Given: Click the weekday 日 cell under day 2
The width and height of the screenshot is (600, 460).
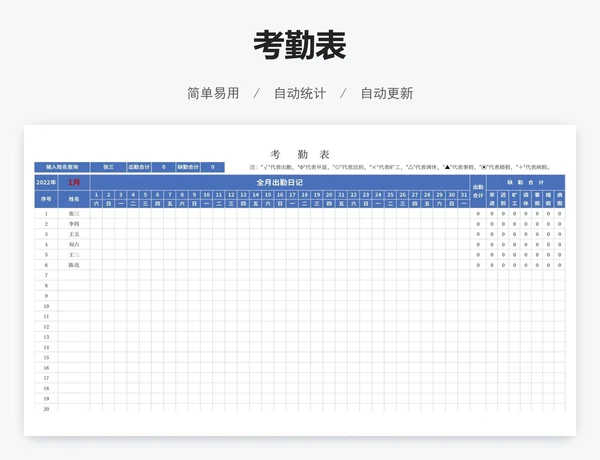Looking at the screenshot, I should [109, 204].
